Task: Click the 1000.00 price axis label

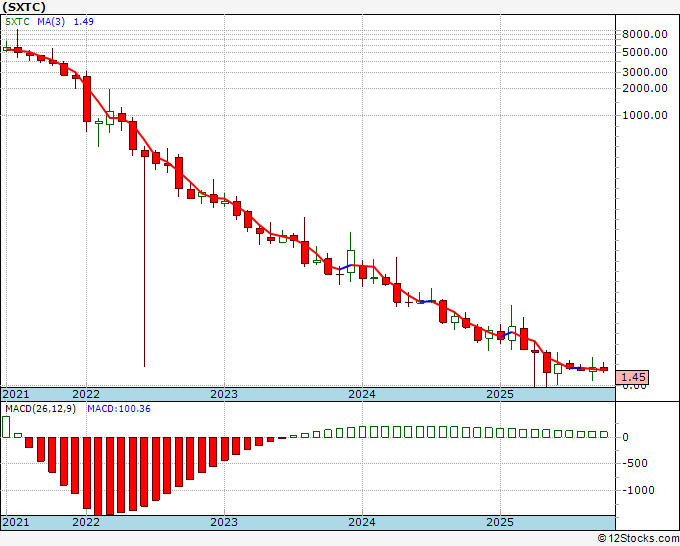Action: (x=644, y=115)
